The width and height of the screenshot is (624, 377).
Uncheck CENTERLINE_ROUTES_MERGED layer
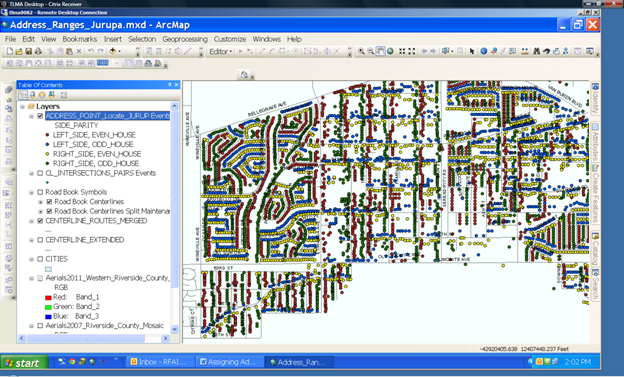pos(40,221)
